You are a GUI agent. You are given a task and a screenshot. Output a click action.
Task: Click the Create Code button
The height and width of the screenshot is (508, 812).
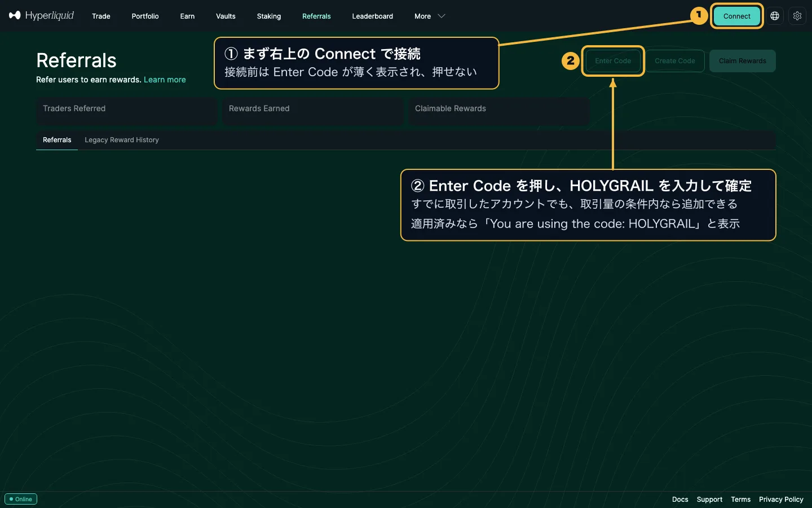pos(675,61)
